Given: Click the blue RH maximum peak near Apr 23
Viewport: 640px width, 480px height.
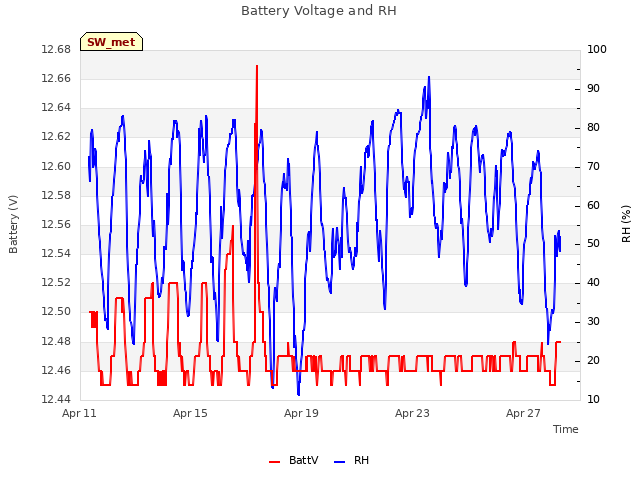Looking at the screenshot, I should click(x=429, y=77).
